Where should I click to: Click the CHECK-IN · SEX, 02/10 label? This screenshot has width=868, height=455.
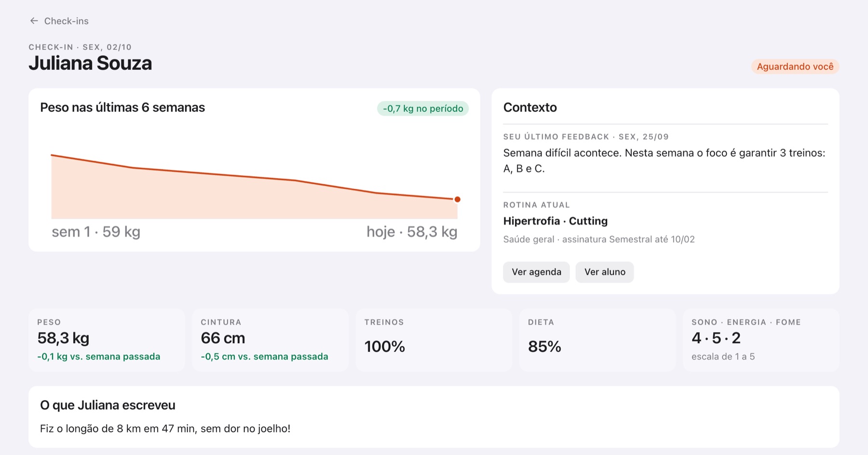pos(80,47)
